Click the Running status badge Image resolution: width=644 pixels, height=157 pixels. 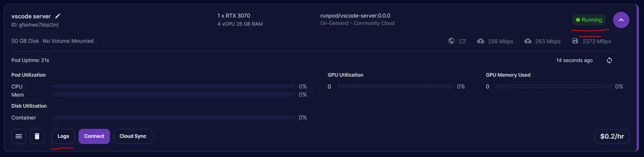[x=589, y=20]
